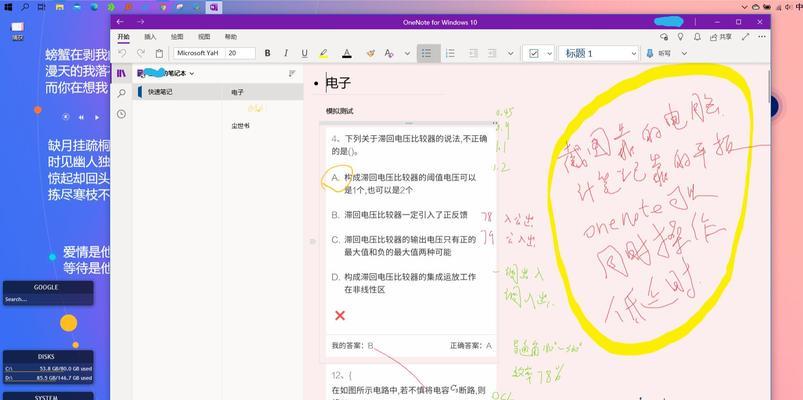Open the sync status icon

coord(664,37)
